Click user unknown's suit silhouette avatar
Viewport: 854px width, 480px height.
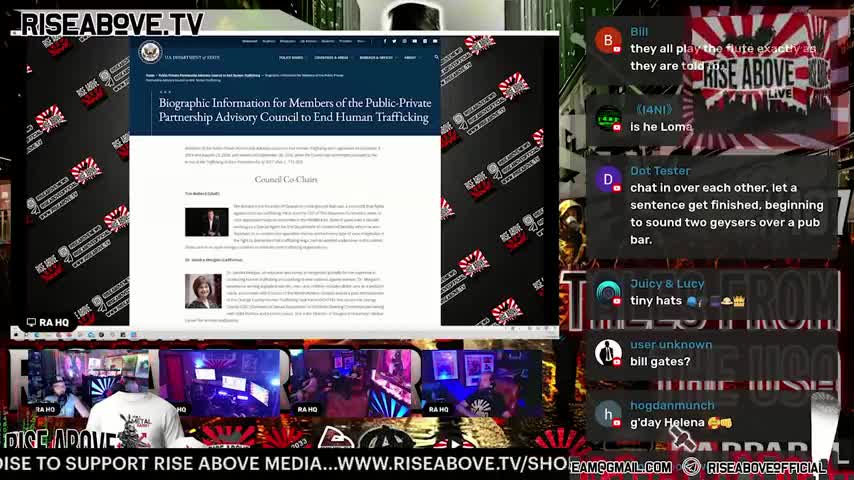coord(608,353)
